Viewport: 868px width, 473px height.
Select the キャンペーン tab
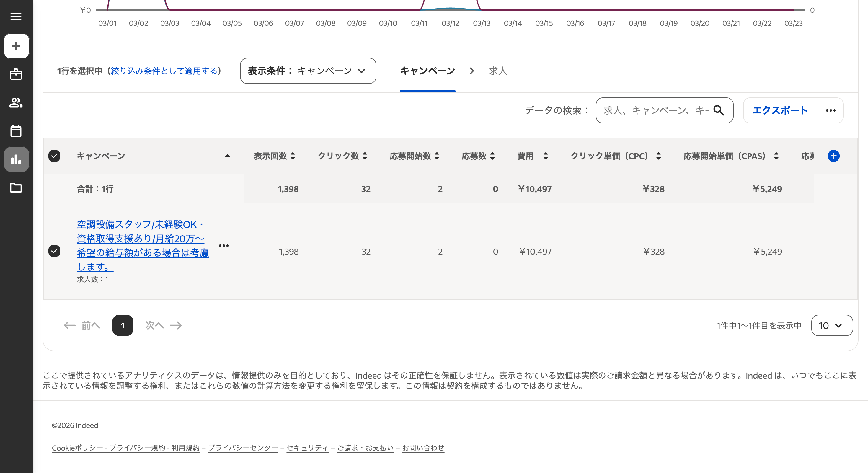pos(427,71)
